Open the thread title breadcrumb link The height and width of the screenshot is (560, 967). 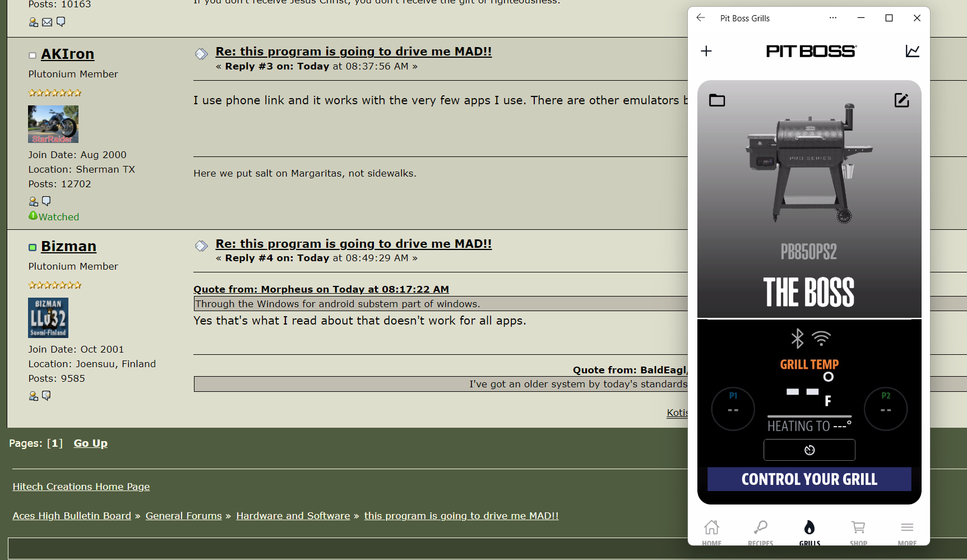(461, 516)
